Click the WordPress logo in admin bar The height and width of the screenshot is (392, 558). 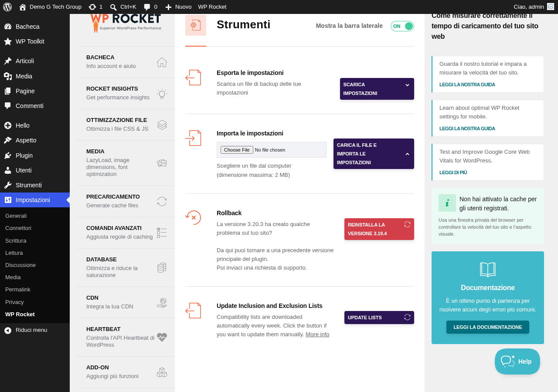point(7,7)
